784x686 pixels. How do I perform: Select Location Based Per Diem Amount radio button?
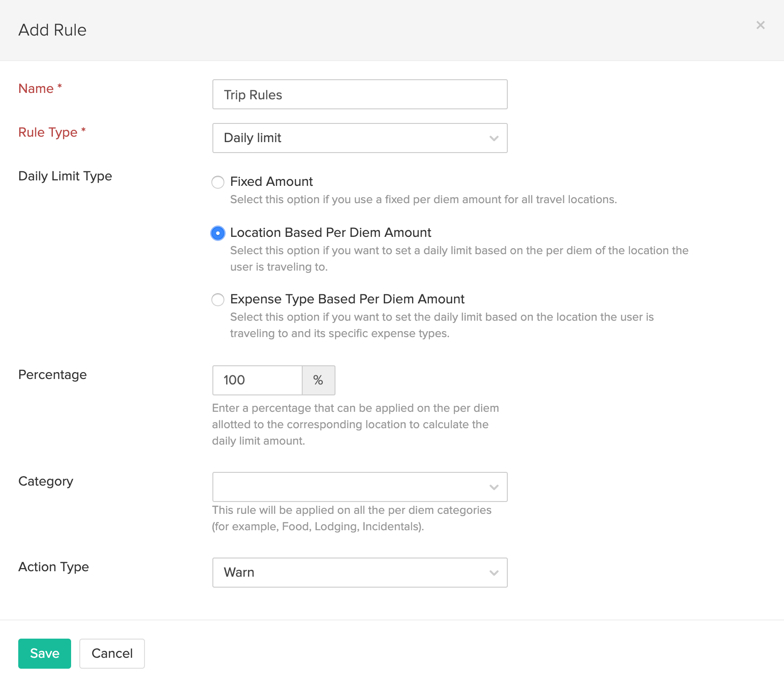tap(218, 233)
